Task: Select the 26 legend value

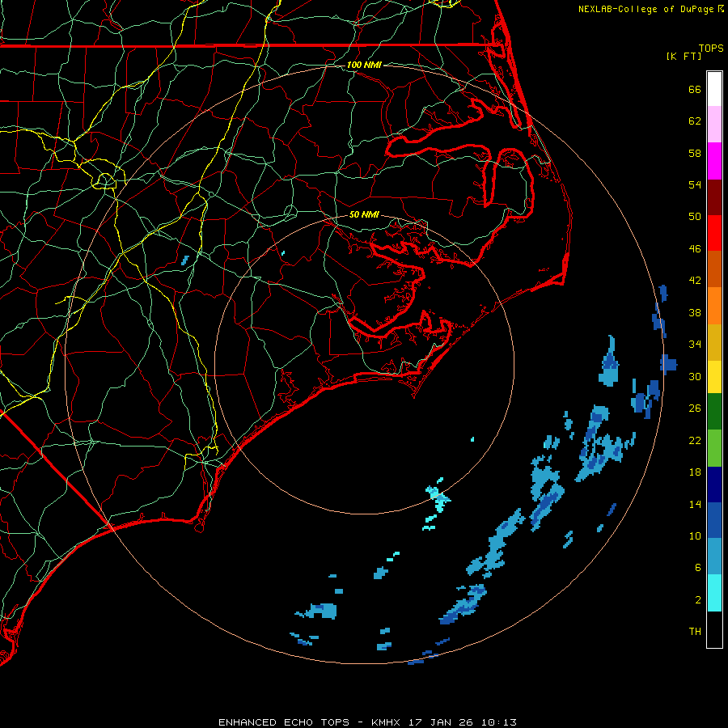Action: pyautogui.click(x=695, y=408)
